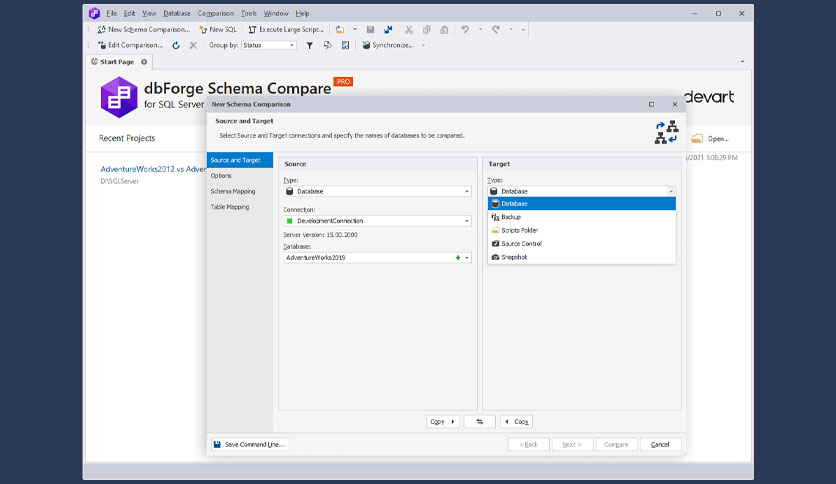
Task: Click the green plus new database icon
Action: [x=457, y=257]
